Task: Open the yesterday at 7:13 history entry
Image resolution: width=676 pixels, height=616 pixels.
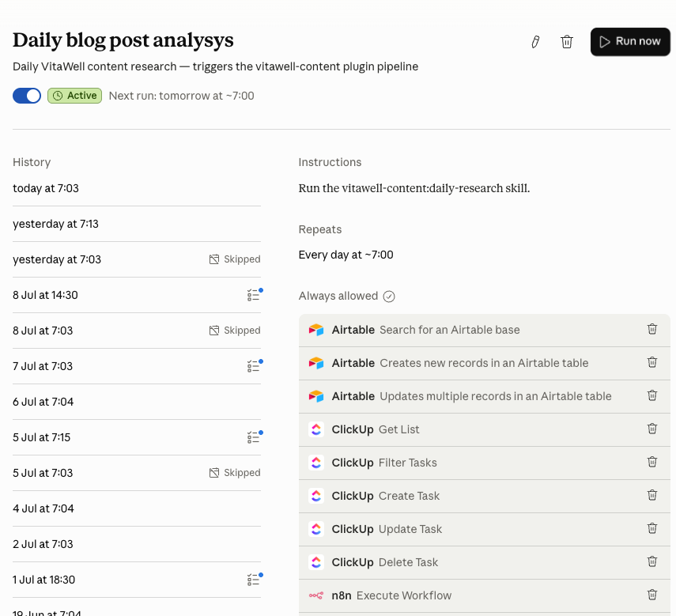Action: click(137, 224)
